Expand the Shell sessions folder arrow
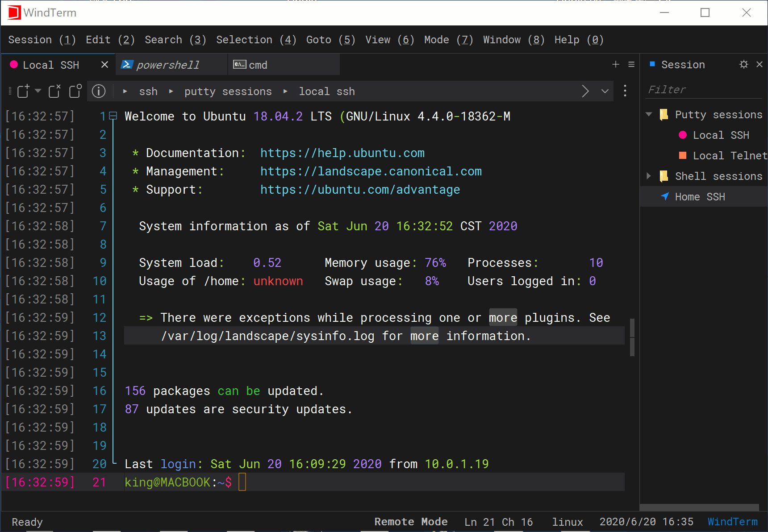768x532 pixels. click(649, 176)
